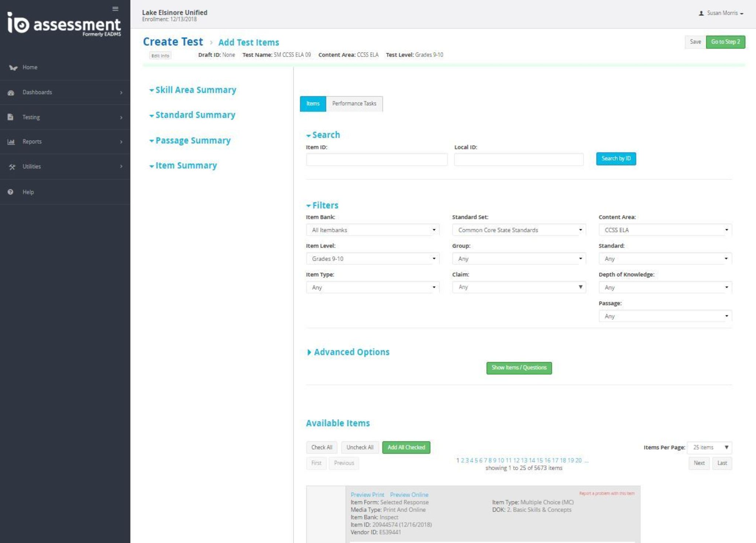Switch to the Performance Tasks tab
Image resolution: width=756 pixels, height=543 pixels.
click(354, 104)
